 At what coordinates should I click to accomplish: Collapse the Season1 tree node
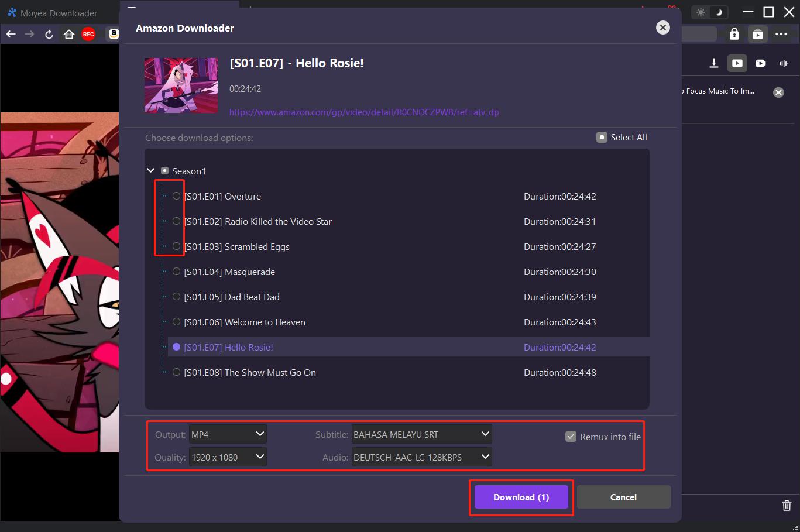tap(151, 171)
